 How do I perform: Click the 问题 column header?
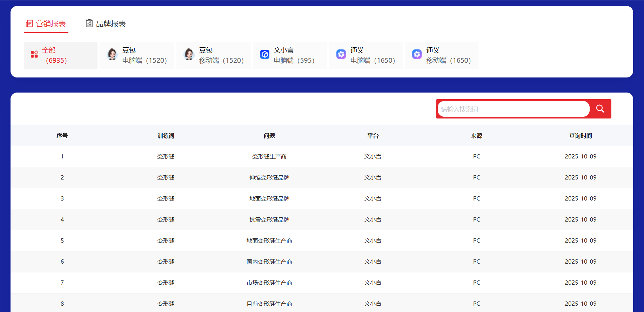pyautogui.click(x=269, y=136)
